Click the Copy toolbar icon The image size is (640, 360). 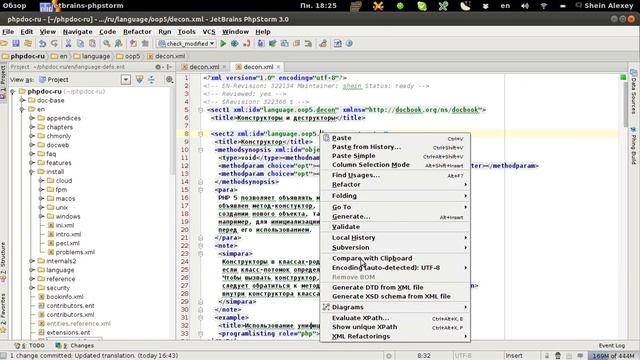80,43
